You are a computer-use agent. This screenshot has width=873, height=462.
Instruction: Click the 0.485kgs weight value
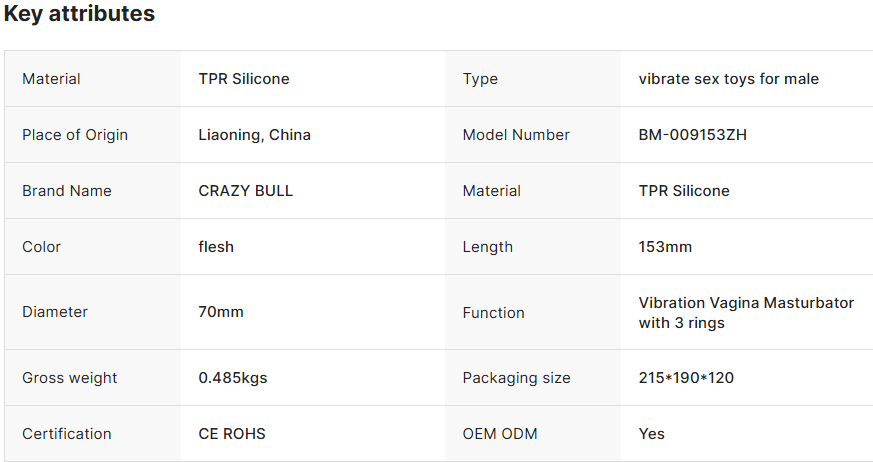[x=233, y=378]
